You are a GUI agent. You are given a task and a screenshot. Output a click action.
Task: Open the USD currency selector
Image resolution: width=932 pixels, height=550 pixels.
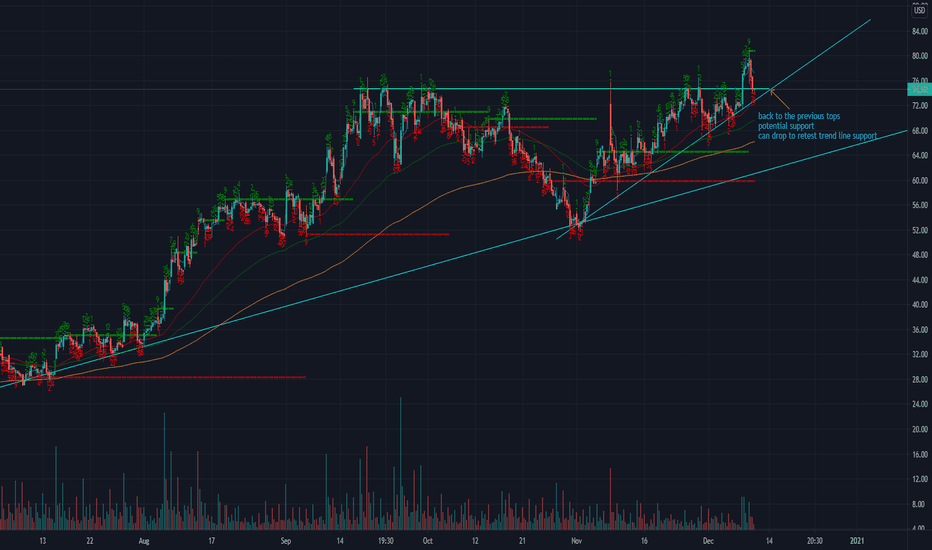coord(919,10)
